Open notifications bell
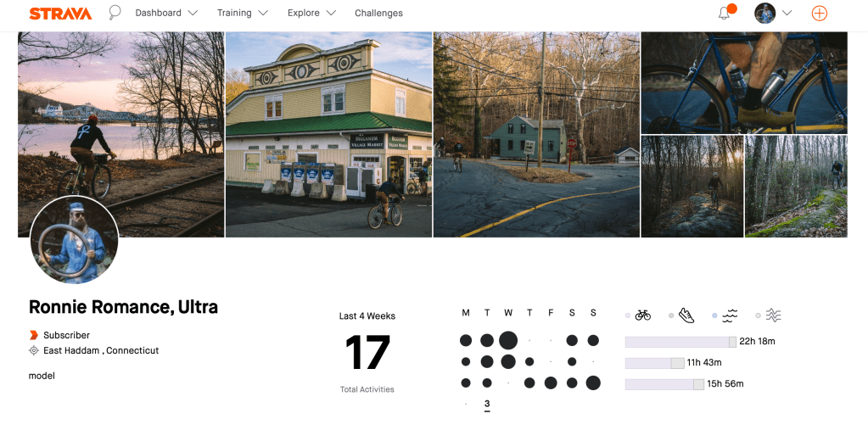 724,14
